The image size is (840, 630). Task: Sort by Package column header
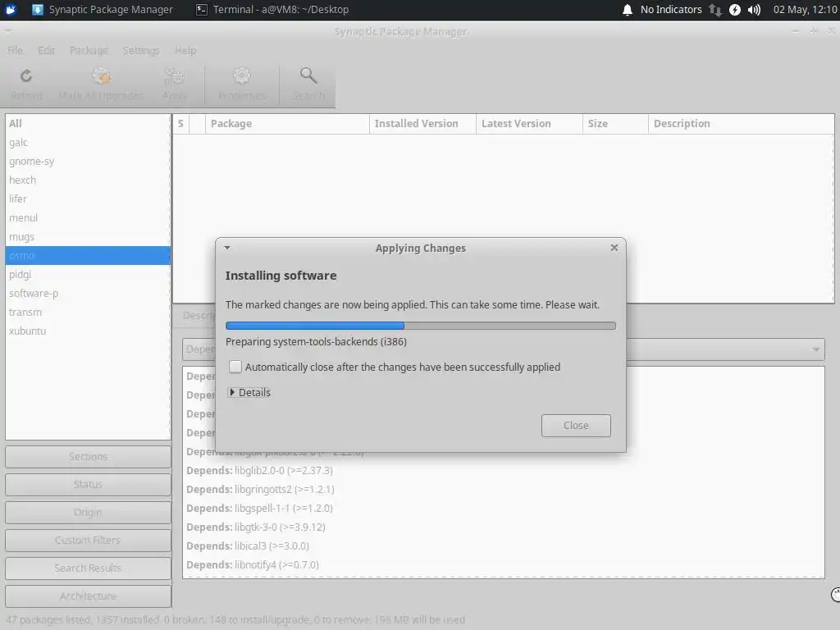click(x=286, y=124)
